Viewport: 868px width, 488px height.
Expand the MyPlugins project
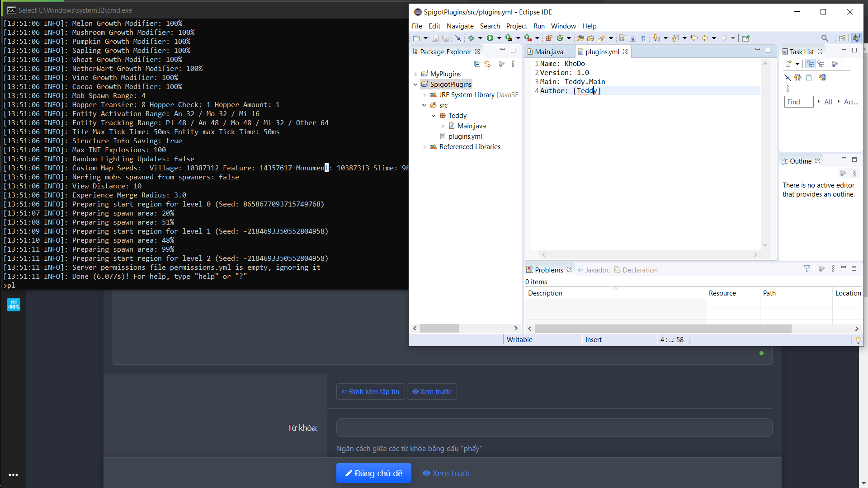pyautogui.click(x=415, y=74)
